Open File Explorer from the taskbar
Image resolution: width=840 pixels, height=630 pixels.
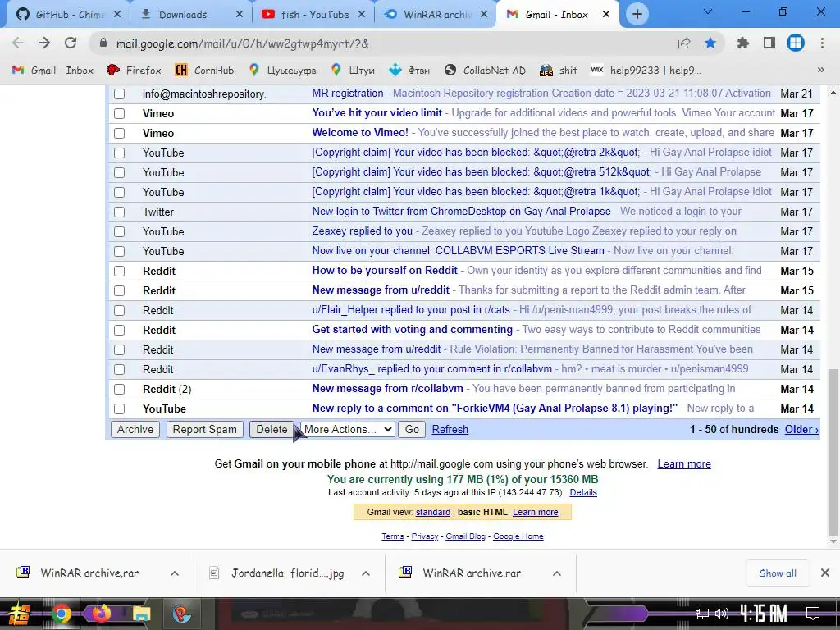pos(141,614)
